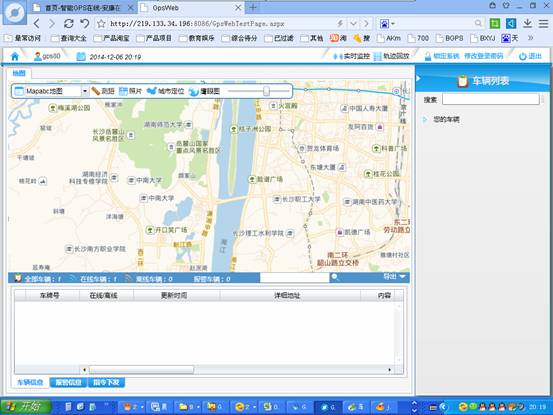Open the gps00 user profile icon

38,56
